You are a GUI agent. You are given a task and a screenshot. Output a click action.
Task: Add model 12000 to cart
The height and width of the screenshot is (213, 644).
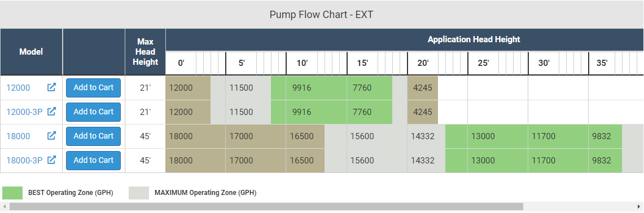tap(93, 88)
